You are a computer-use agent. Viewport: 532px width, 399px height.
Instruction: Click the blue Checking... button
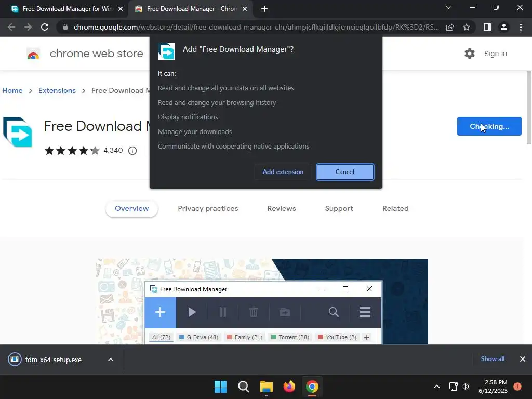pyautogui.click(x=489, y=126)
